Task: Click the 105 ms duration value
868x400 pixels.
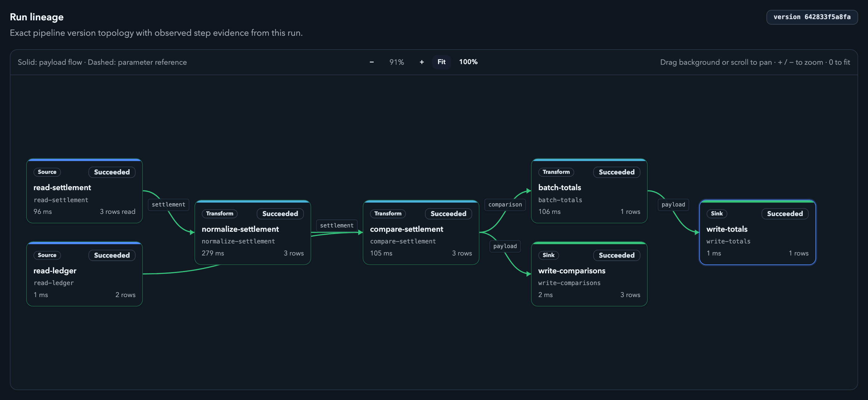Action: pos(381,253)
